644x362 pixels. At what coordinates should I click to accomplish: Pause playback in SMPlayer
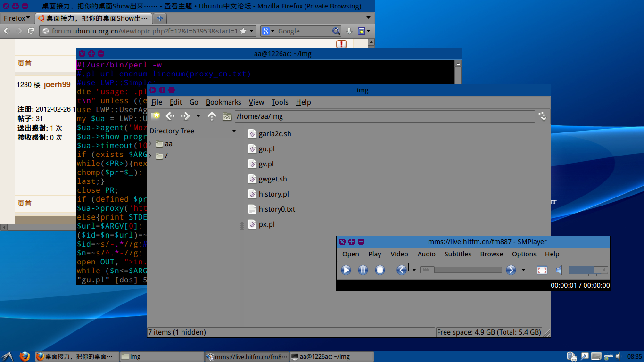(363, 270)
